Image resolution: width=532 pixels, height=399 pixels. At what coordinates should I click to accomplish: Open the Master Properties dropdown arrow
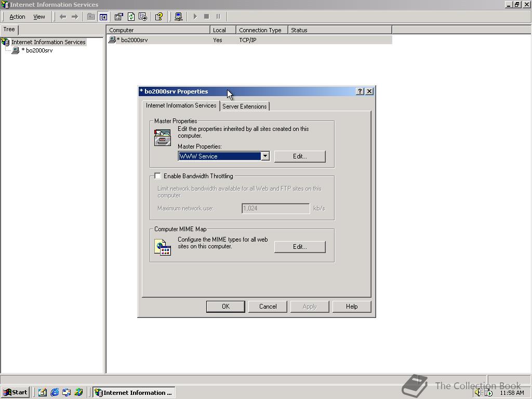[265, 156]
